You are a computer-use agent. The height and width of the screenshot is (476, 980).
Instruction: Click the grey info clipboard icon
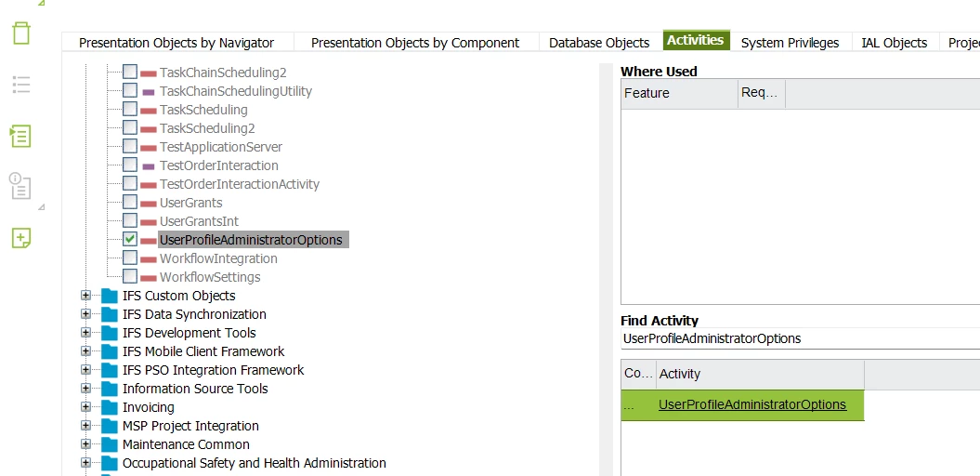click(x=20, y=186)
